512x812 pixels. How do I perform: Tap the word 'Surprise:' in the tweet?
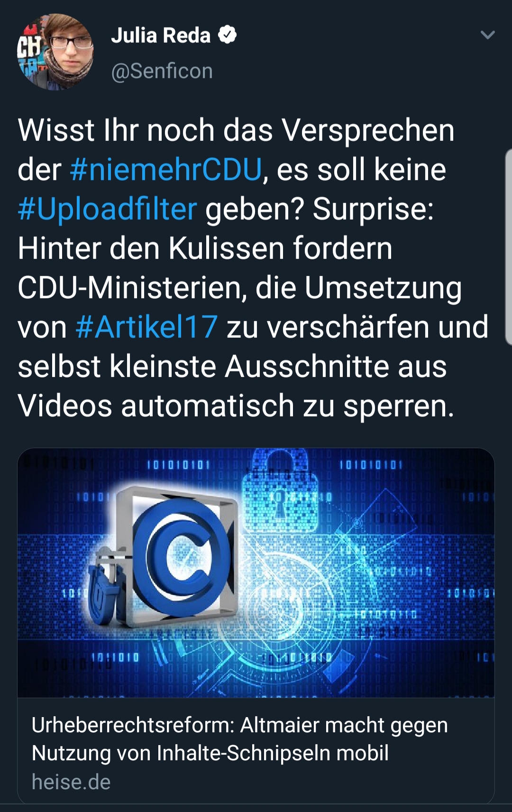373,209
